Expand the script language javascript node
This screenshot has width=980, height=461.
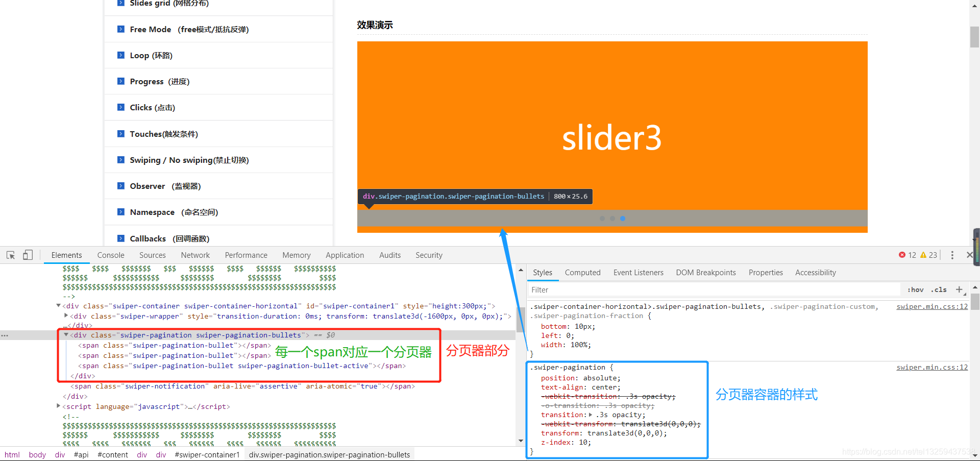tap(58, 406)
